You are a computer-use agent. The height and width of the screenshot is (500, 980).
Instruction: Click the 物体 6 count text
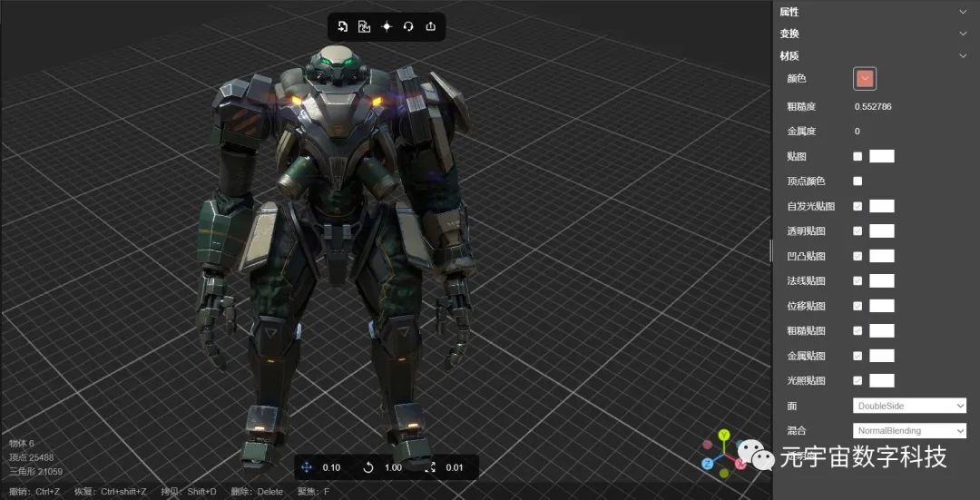pyautogui.click(x=22, y=444)
